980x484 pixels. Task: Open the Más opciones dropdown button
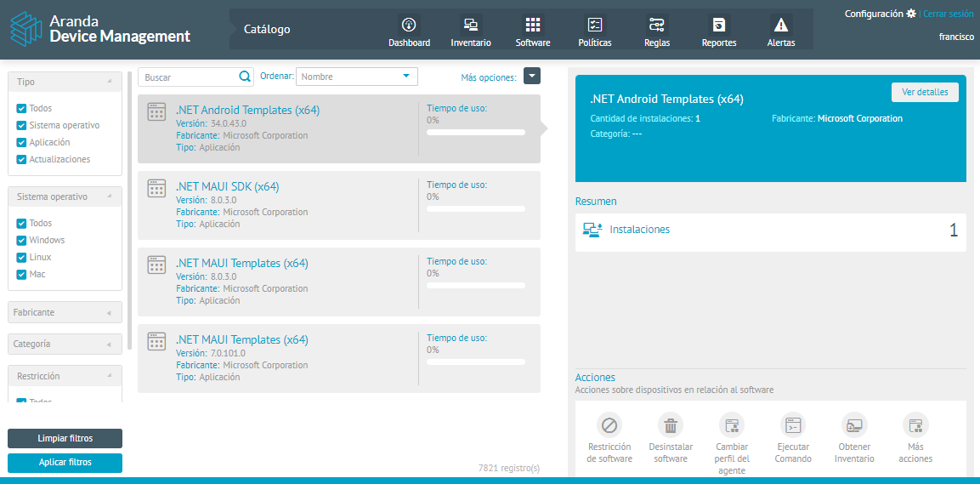pyautogui.click(x=532, y=76)
